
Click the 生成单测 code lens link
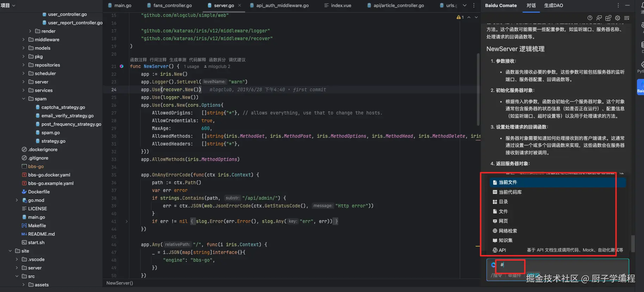pos(178,60)
